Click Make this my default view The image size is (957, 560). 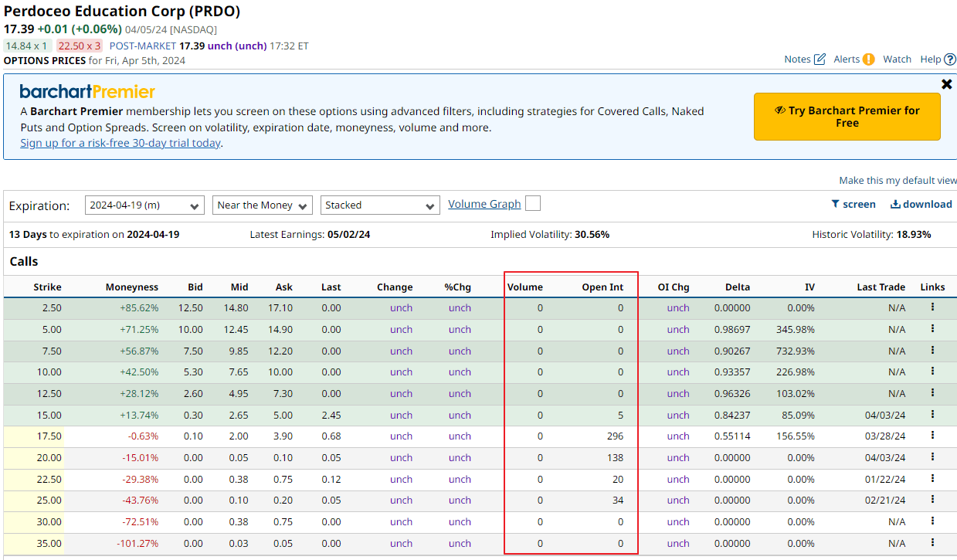tap(898, 181)
